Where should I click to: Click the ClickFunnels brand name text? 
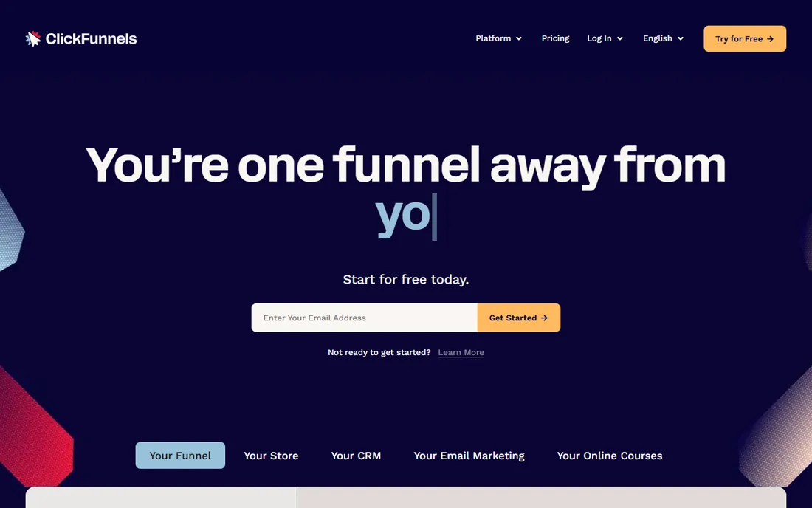tap(91, 39)
